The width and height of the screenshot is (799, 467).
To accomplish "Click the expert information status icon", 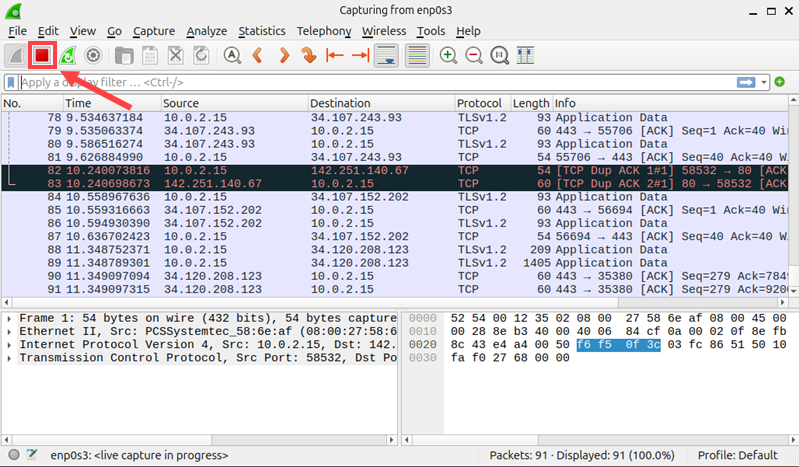I will (x=14, y=455).
